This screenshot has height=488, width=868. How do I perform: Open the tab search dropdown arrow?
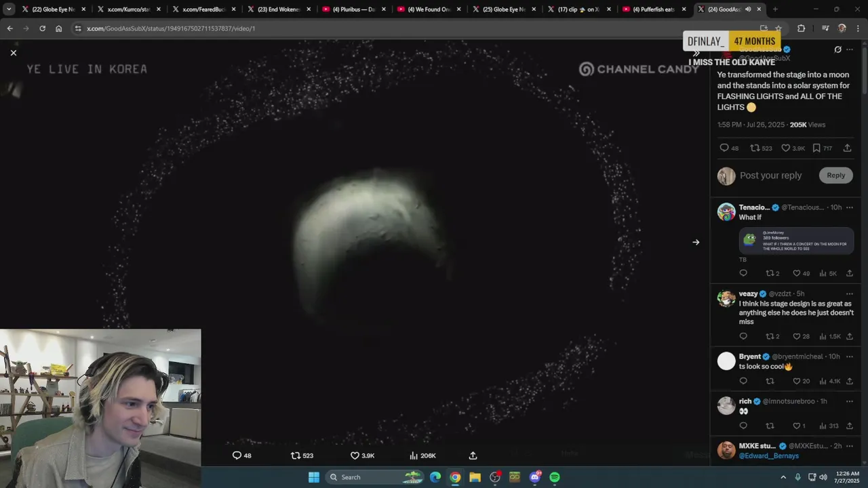pos(9,9)
